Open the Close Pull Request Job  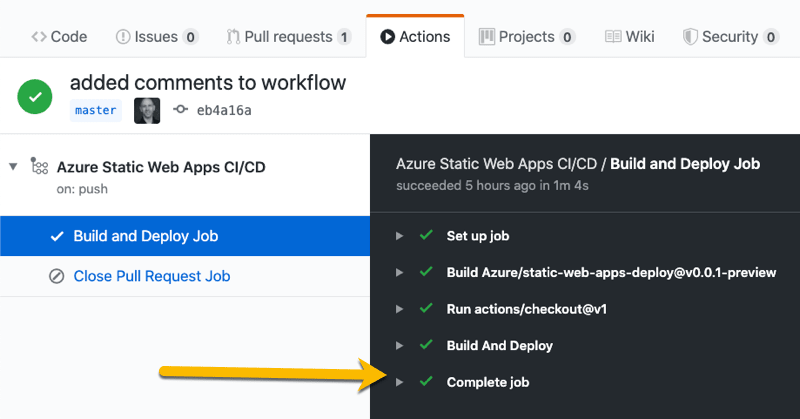coord(152,276)
